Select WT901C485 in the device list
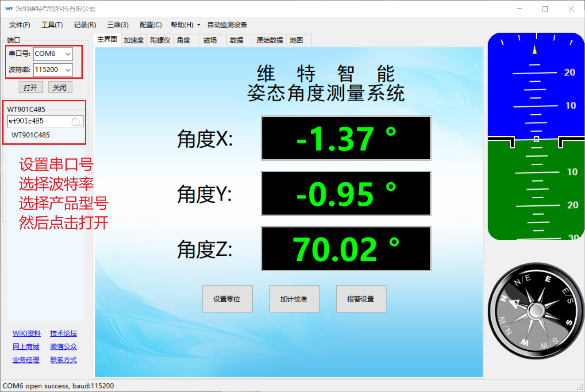The height and width of the screenshot is (392, 585). coord(31,135)
